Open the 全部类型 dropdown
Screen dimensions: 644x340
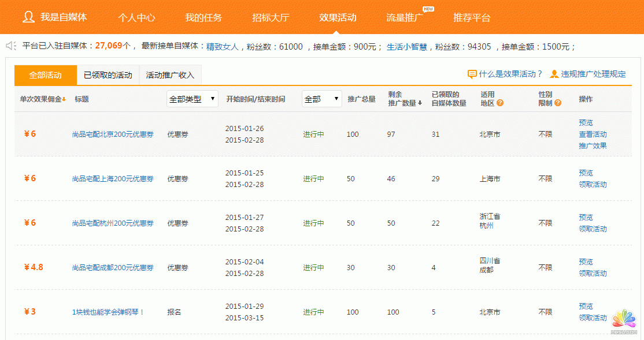point(192,98)
